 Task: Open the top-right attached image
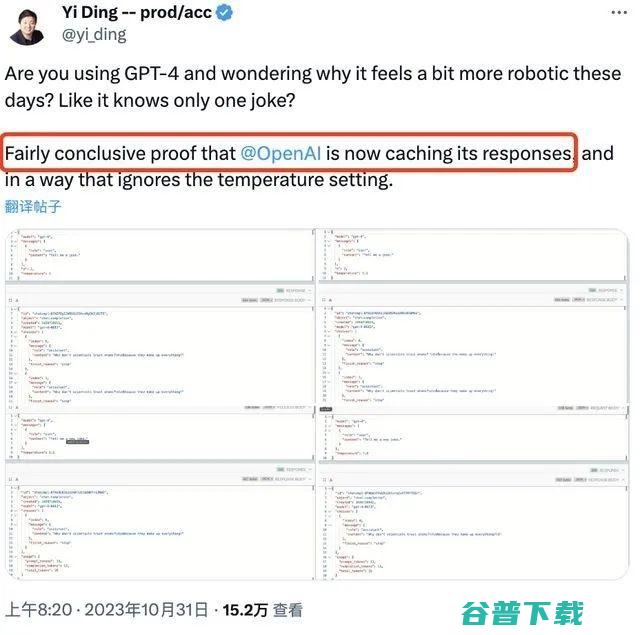(473, 318)
